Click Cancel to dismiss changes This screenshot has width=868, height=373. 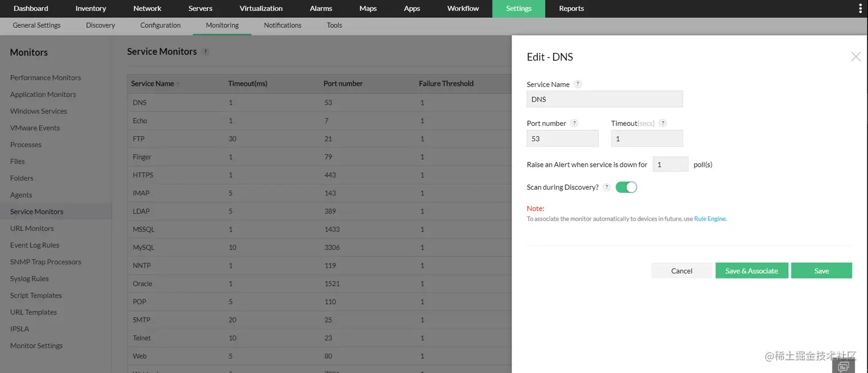pyautogui.click(x=681, y=270)
